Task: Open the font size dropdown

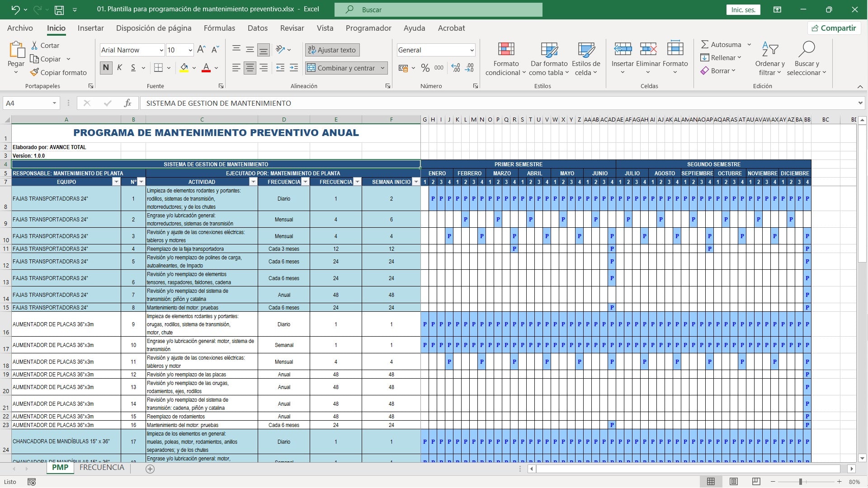Action: (x=190, y=50)
